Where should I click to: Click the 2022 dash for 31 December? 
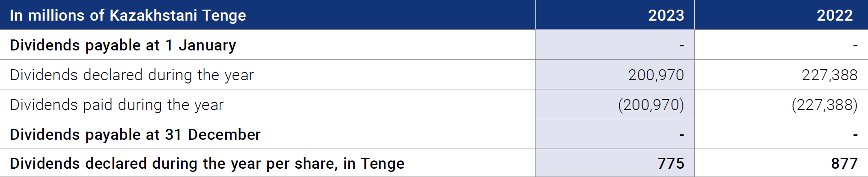click(855, 134)
